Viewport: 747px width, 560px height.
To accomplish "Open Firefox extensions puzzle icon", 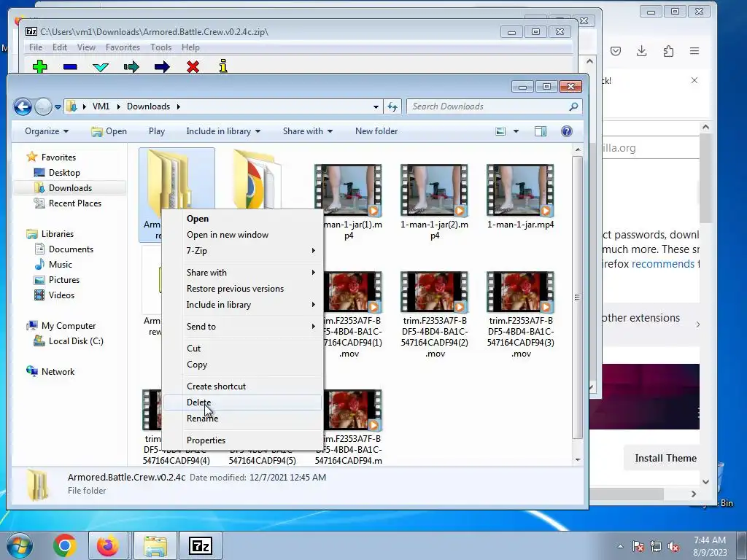I will coord(668,51).
